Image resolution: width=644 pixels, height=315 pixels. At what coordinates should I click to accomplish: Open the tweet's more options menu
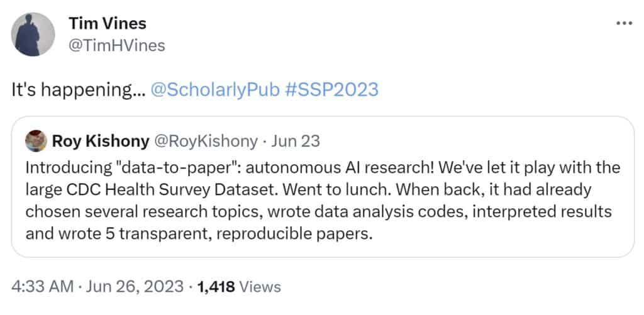624,23
